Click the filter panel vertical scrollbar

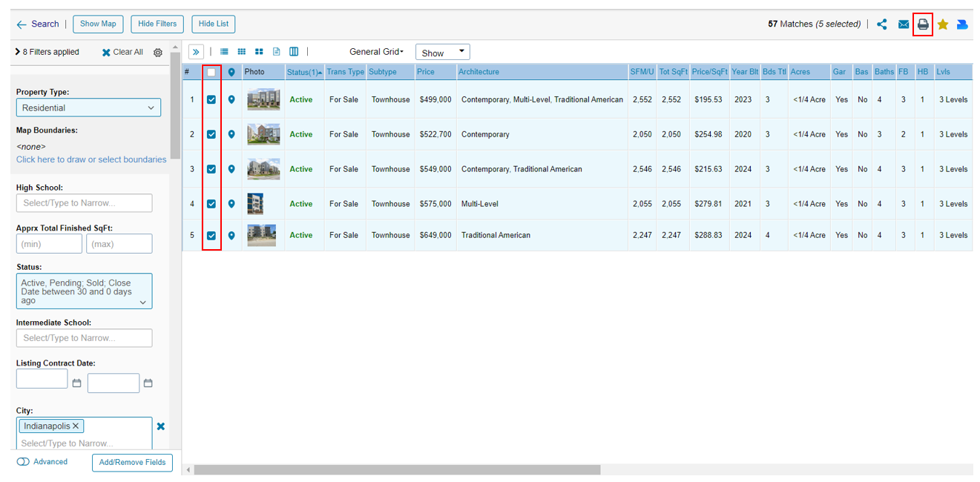(175, 104)
